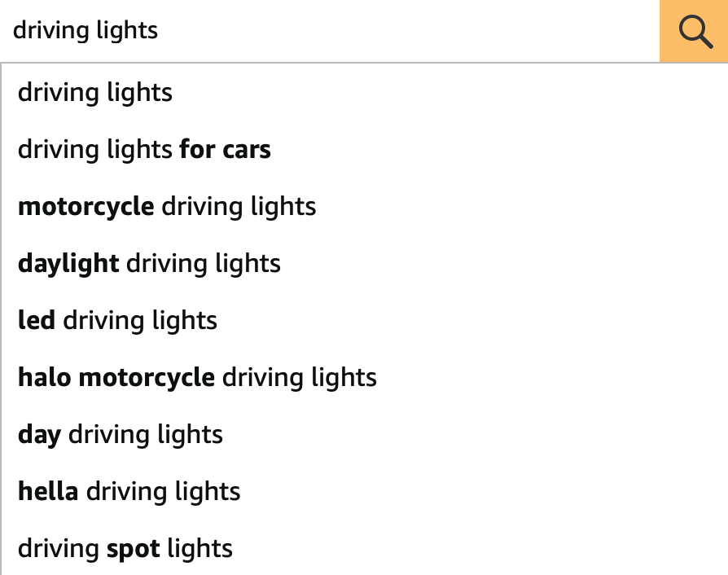Choose hella driving lights suggestion
Screen dimensions: 728x575
[365, 491]
